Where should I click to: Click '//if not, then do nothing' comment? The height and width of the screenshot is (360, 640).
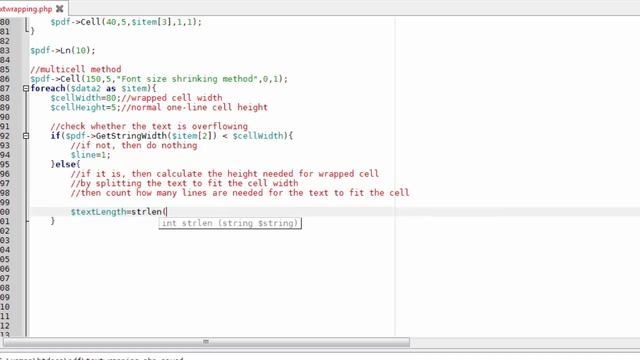(x=134, y=145)
